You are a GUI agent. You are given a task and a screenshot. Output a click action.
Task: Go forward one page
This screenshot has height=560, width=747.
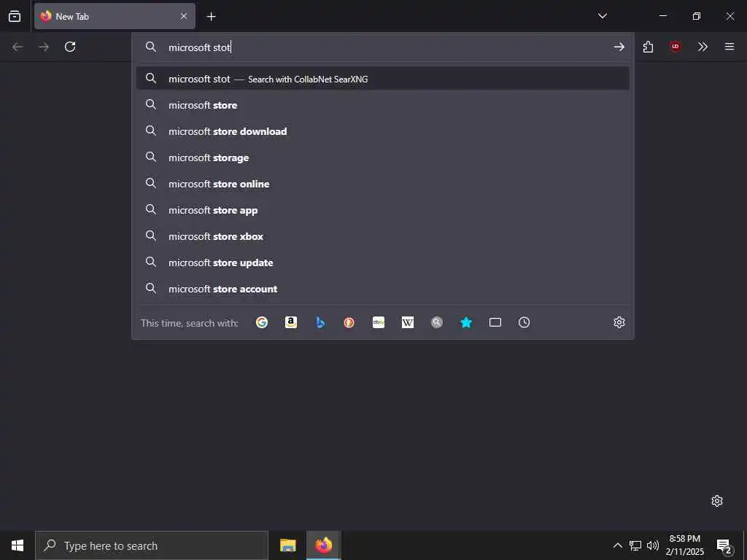[x=44, y=47]
